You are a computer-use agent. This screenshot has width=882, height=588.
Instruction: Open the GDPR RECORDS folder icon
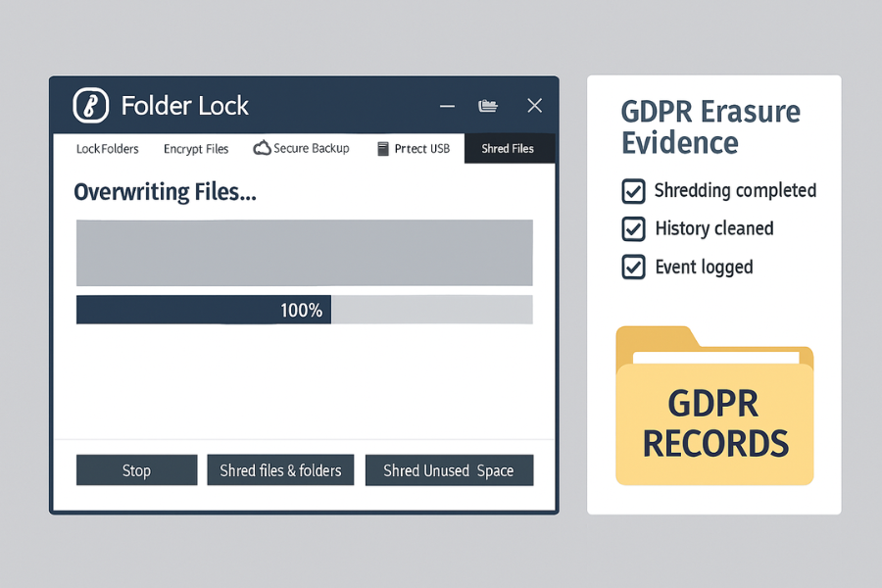(x=714, y=407)
